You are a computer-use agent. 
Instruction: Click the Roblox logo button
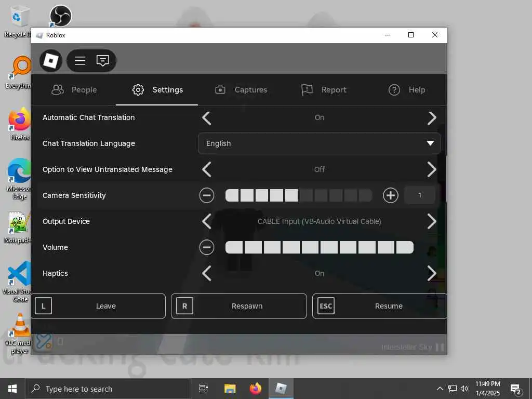[x=51, y=61]
